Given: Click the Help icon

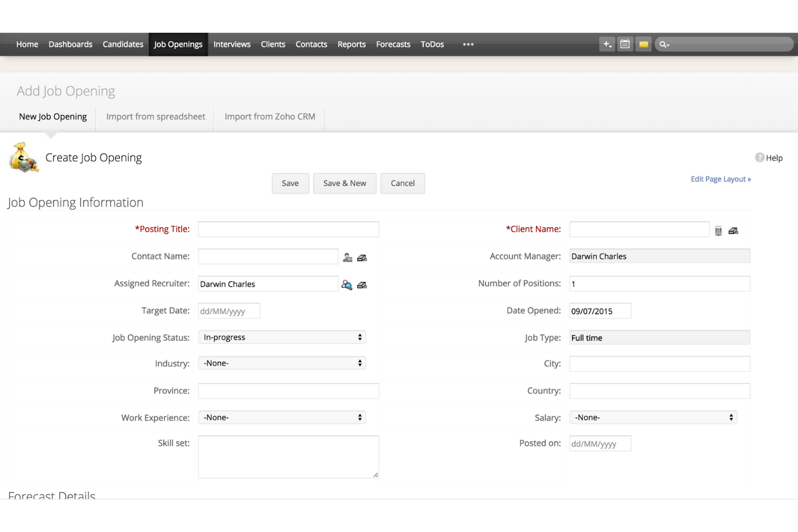Looking at the screenshot, I should (760, 157).
